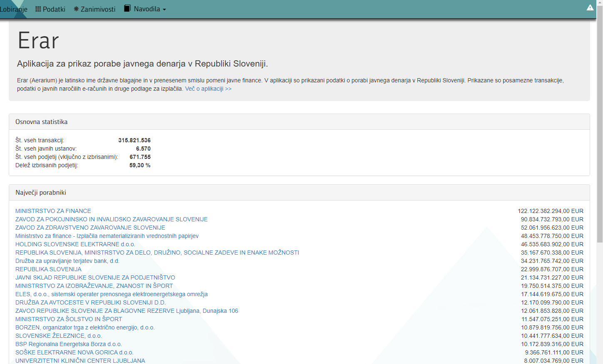The image size is (603, 364).
Task: Open HOLDING SLOVENSKE ELEKTRARNE d.o.o. link
Action: click(75, 244)
